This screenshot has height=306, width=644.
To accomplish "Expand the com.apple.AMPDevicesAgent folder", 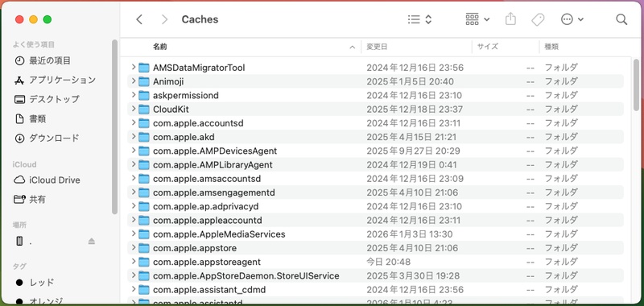I will (x=134, y=151).
